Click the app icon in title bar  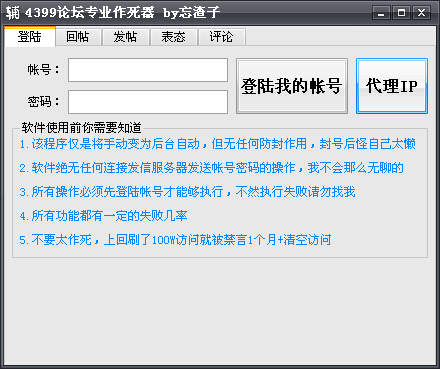pos(13,13)
